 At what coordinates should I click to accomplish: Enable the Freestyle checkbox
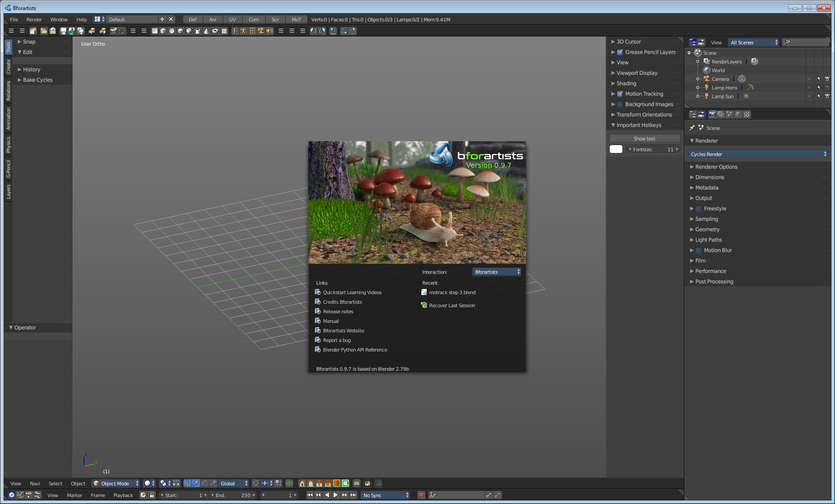tap(698, 209)
